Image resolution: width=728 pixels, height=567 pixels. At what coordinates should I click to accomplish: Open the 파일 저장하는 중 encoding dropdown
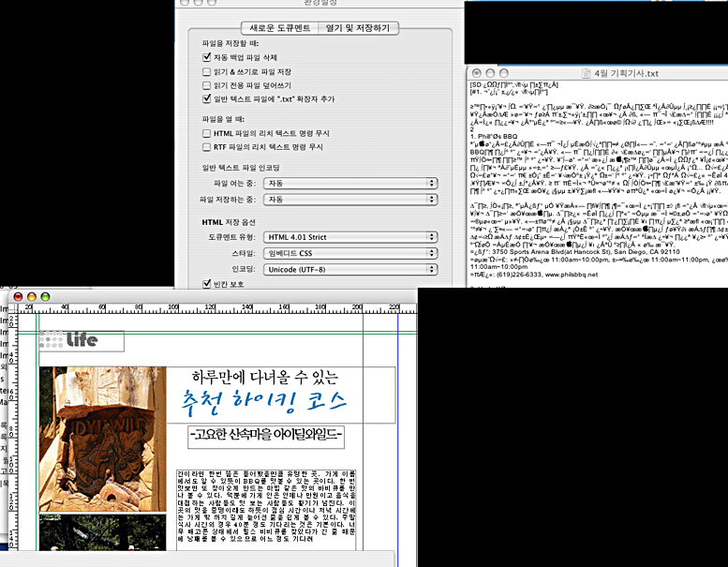coord(349,200)
